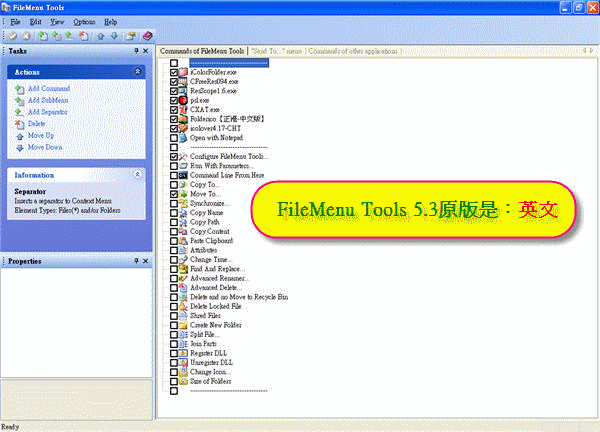600x432 pixels.
Task: Collapse the Actions section
Action: point(138,72)
